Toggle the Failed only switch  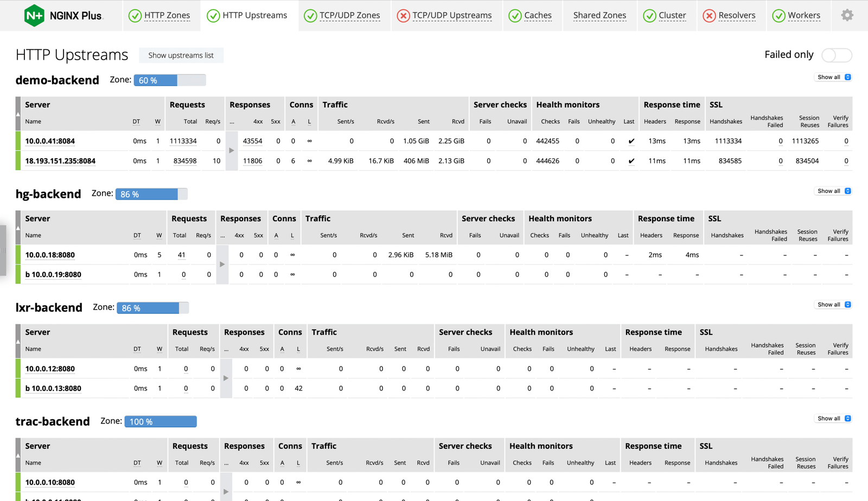click(837, 55)
